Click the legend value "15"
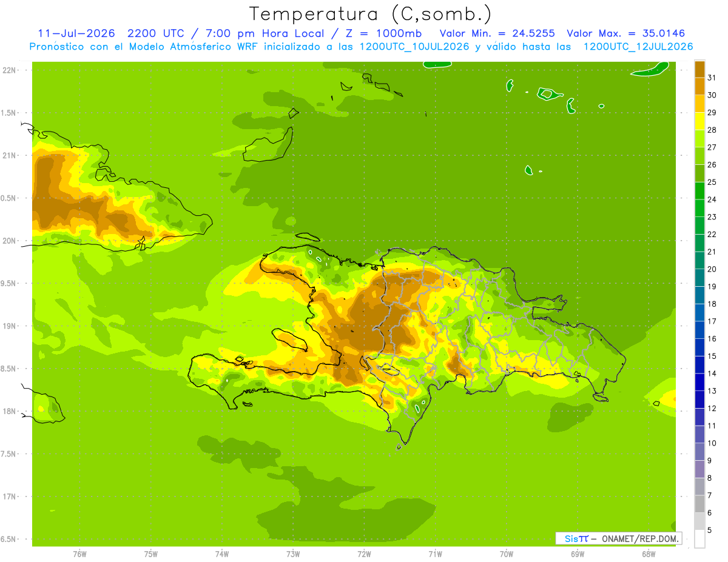This screenshot has height=562, width=728. pos(712,356)
